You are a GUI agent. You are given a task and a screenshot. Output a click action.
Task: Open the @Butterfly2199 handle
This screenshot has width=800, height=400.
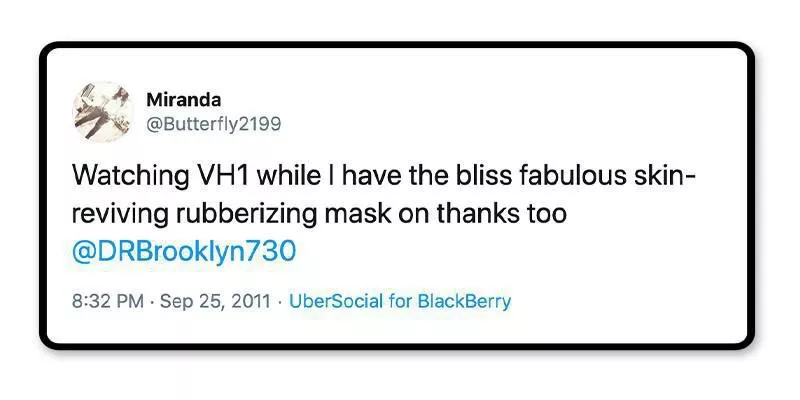[x=213, y=124]
